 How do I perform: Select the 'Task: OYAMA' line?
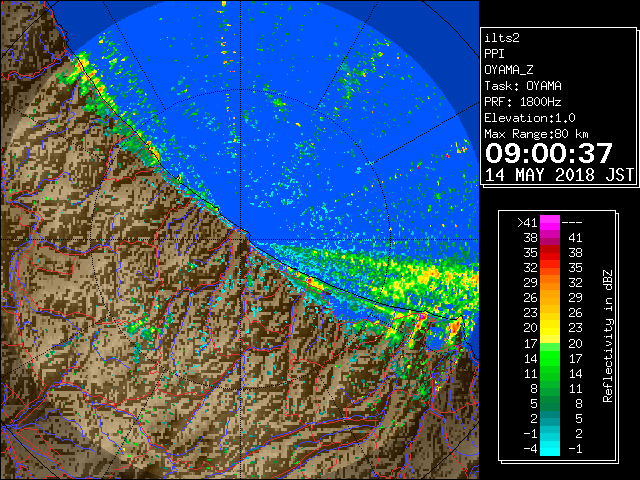pos(523,86)
